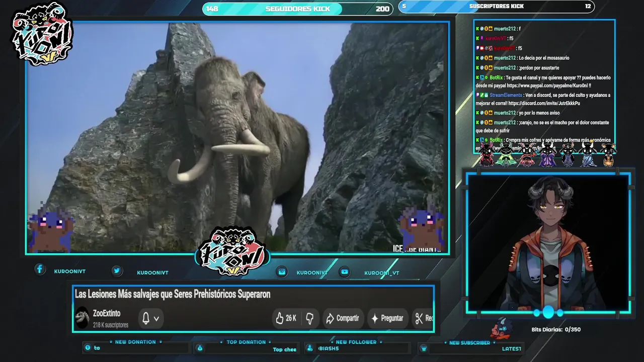Click the Twitter bird icon

point(117,270)
